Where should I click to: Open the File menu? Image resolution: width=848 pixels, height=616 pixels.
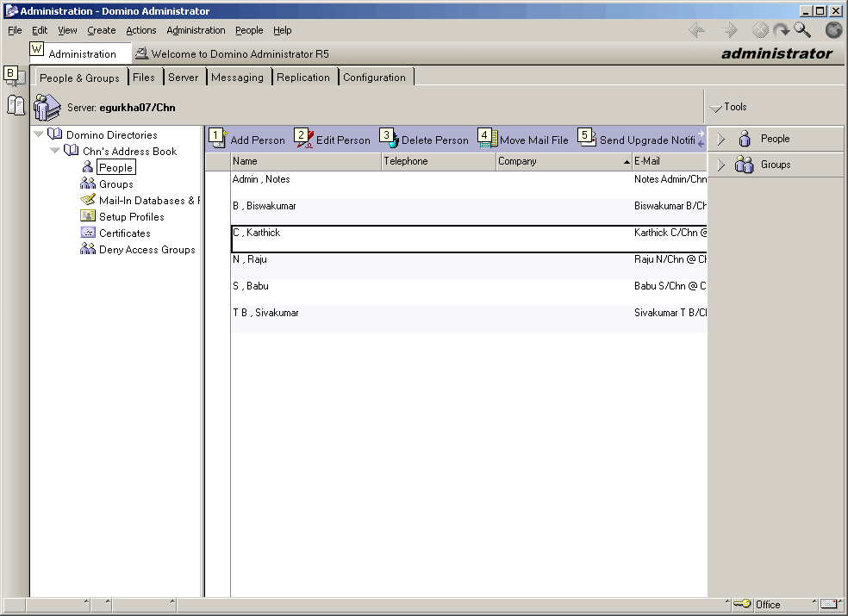pyautogui.click(x=15, y=30)
